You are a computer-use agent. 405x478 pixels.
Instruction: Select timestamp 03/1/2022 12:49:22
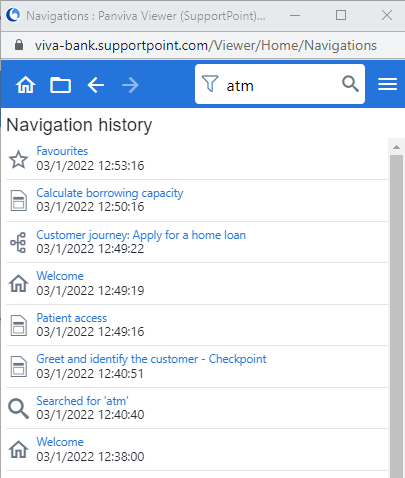(x=90, y=249)
